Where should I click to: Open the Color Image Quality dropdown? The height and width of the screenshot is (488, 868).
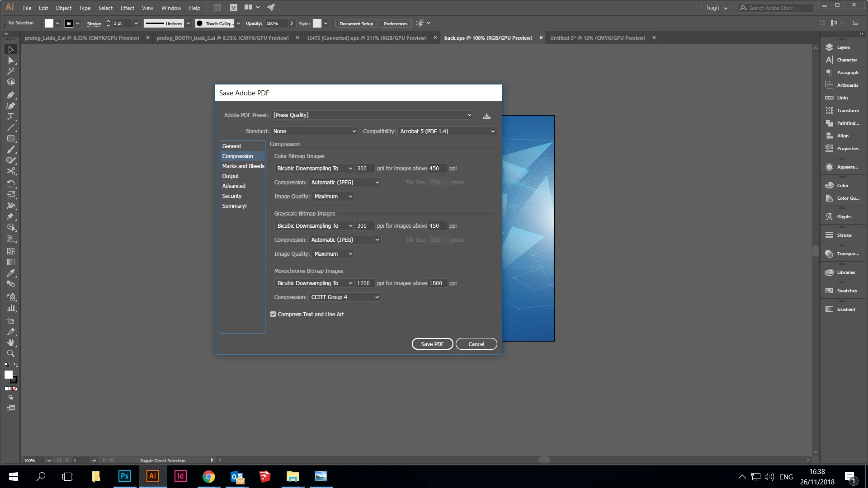(333, 197)
